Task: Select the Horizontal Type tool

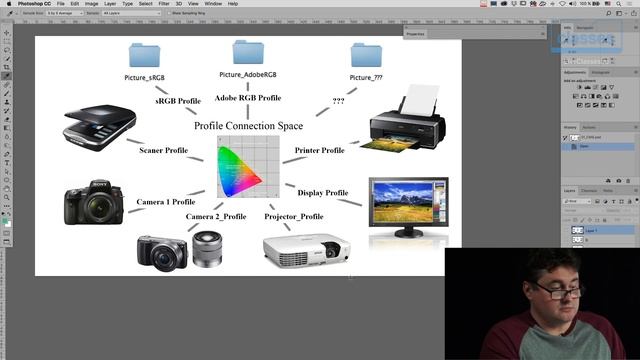Action: 7,163
